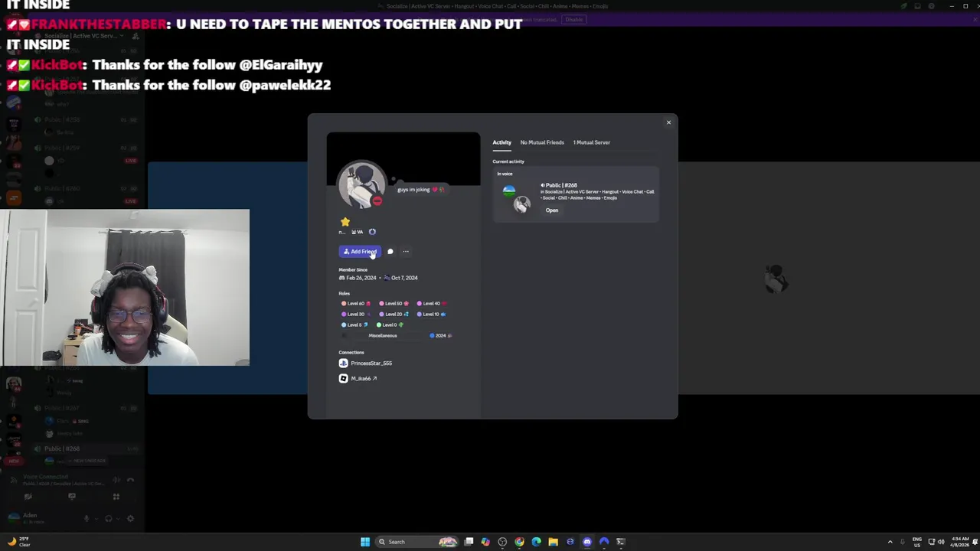This screenshot has width=980, height=551.
Task: Click the Roblox connection icon
Action: tap(343, 378)
